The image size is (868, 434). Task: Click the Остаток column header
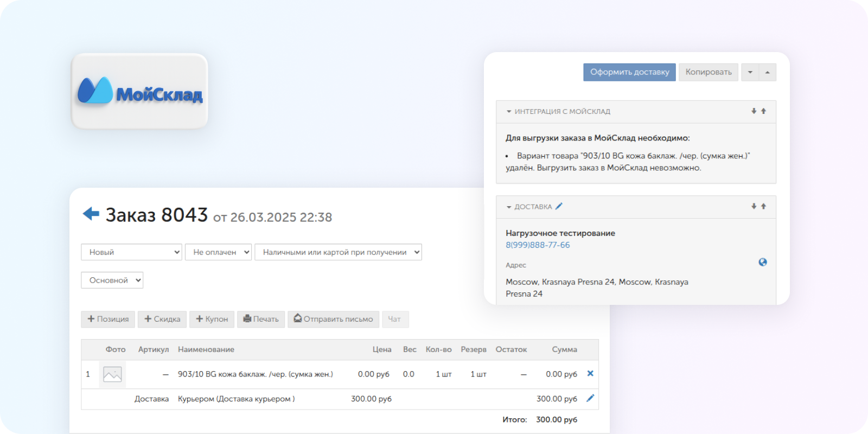(511, 349)
